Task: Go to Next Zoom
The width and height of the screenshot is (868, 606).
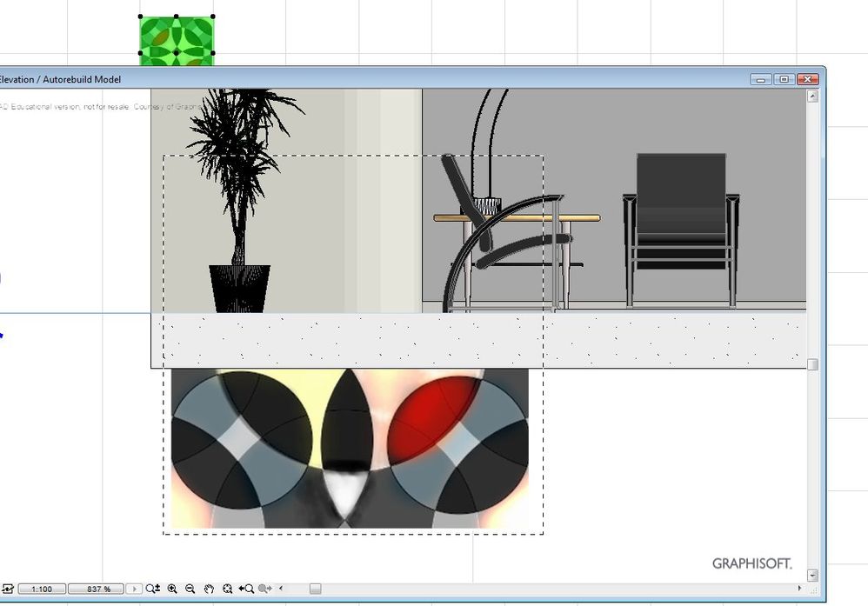Action: click(265, 589)
